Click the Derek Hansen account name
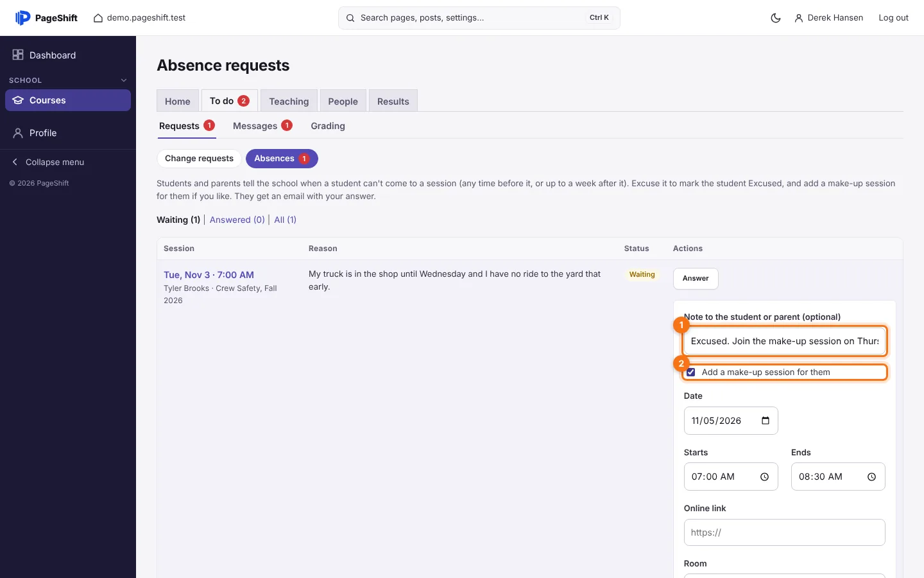The image size is (924, 578). tap(835, 18)
